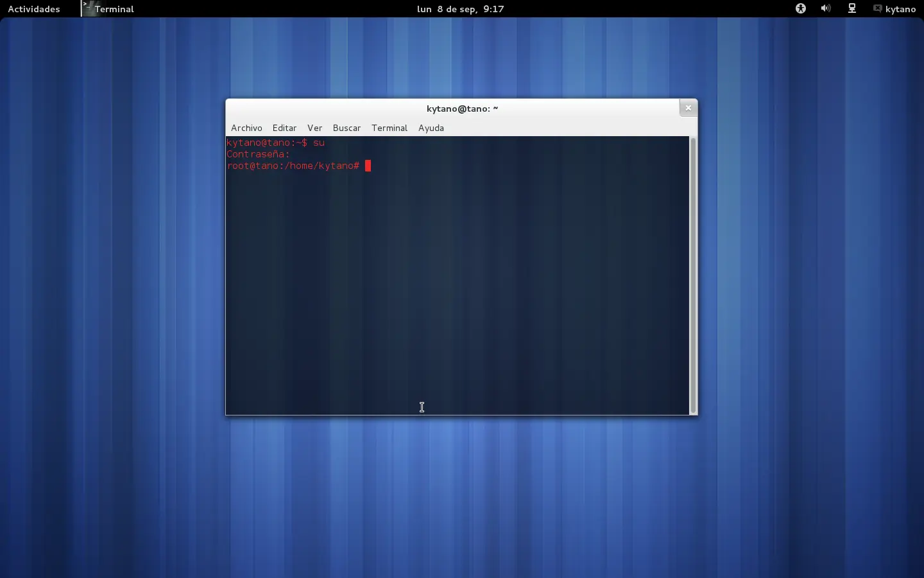Open the Archivo menu

246,128
